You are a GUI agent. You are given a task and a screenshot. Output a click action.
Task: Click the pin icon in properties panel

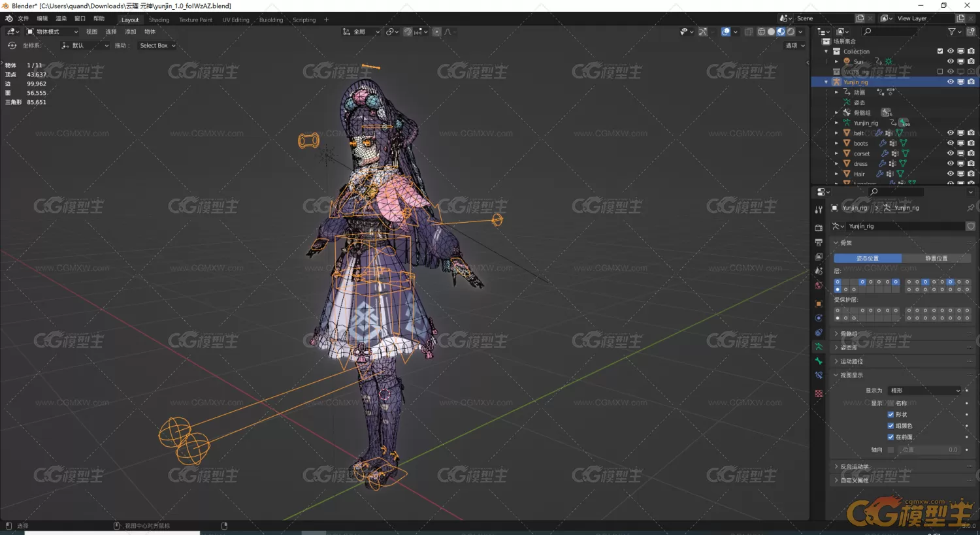coord(970,208)
